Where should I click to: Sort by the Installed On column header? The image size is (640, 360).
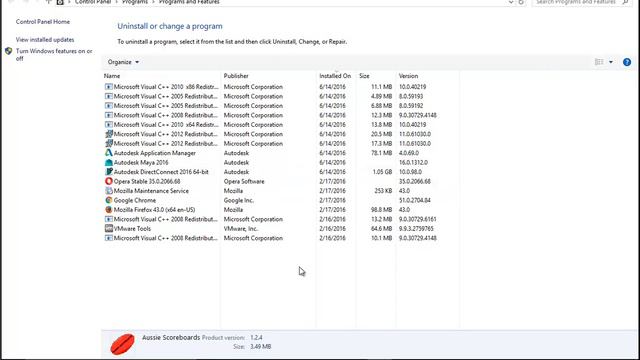coord(335,76)
